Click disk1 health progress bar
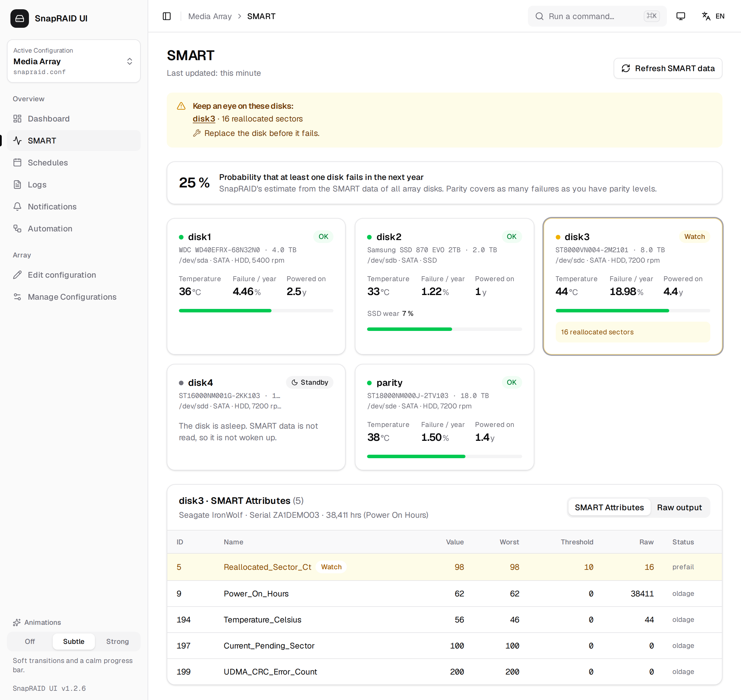Image resolution: width=741 pixels, height=700 pixels. tap(256, 310)
